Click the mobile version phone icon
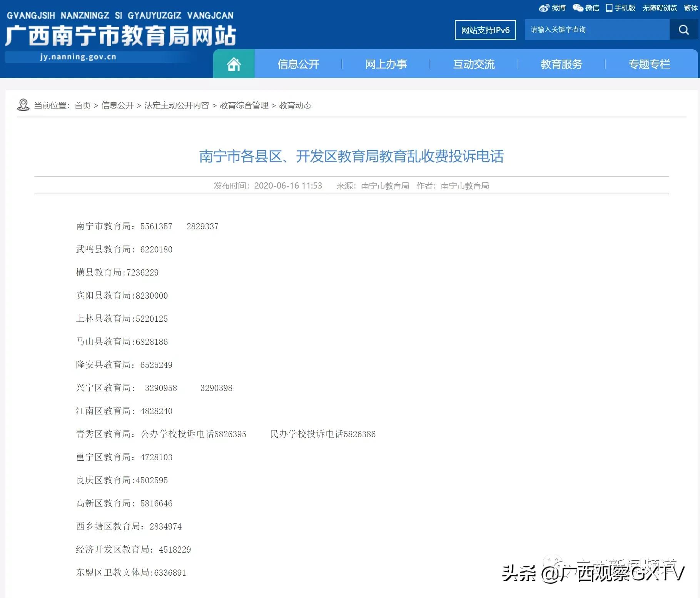Screen dimensions: 700x598 point(609,8)
